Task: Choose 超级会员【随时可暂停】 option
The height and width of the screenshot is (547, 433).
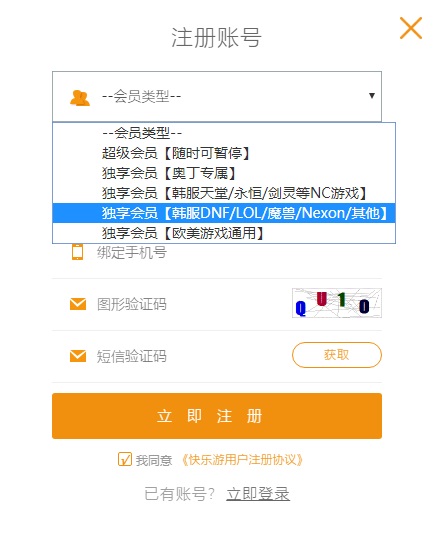Action: [224, 153]
